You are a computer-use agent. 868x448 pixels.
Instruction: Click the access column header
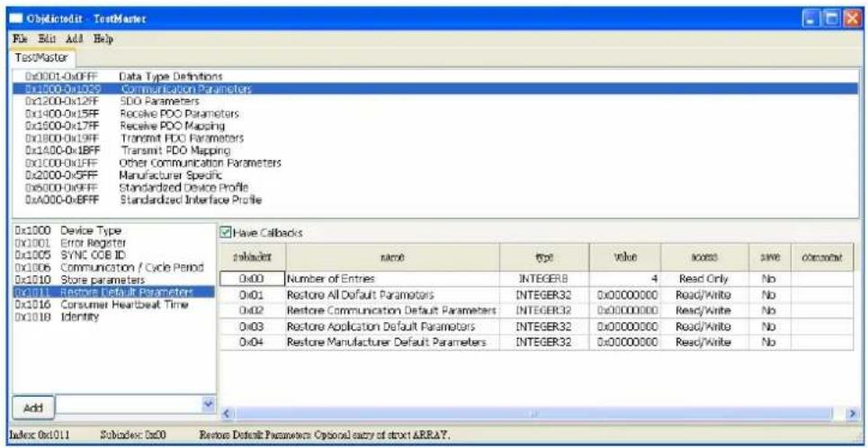pyautogui.click(x=704, y=257)
